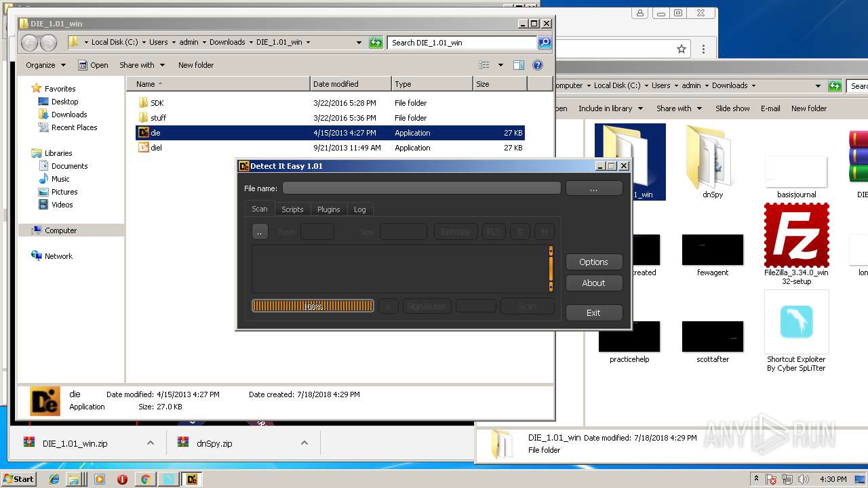Image resolution: width=868 pixels, height=488 pixels.
Task: Select Recent Places in sidebar
Action: (x=74, y=127)
